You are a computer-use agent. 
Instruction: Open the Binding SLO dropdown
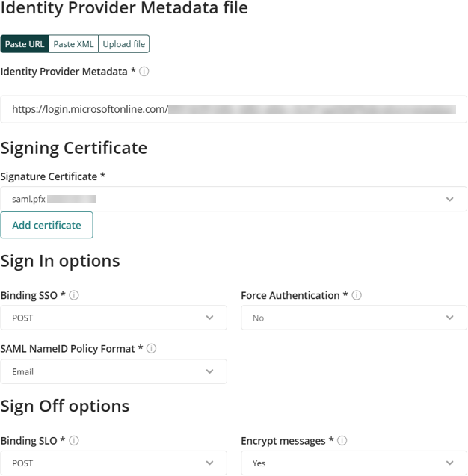[x=114, y=463]
